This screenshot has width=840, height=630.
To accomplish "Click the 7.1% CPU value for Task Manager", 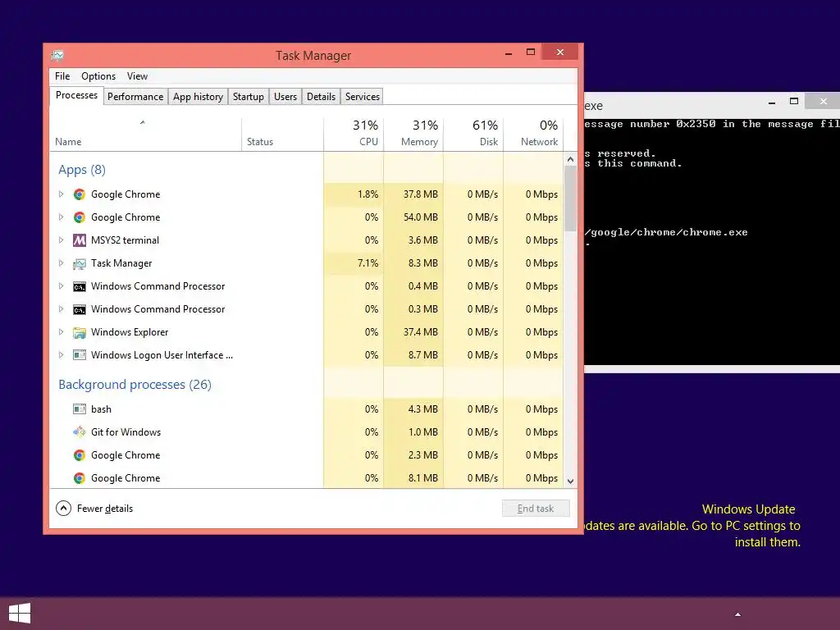I will tap(367, 263).
